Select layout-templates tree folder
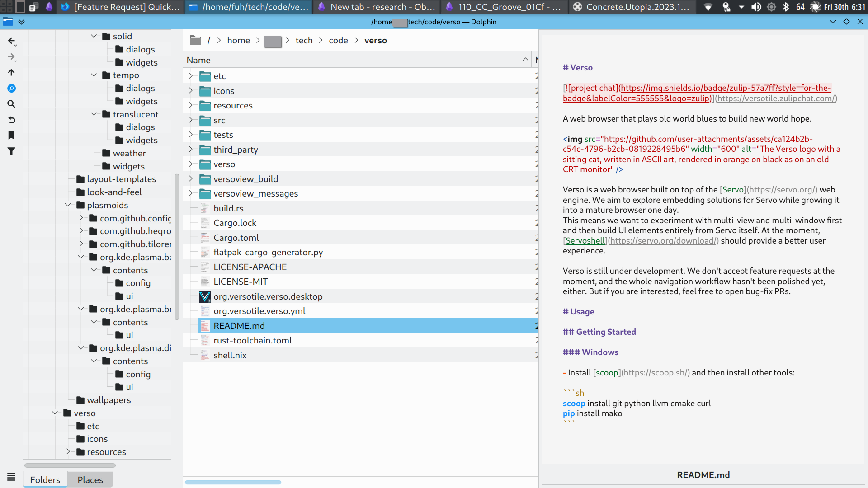The width and height of the screenshot is (868, 488). [121, 179]
